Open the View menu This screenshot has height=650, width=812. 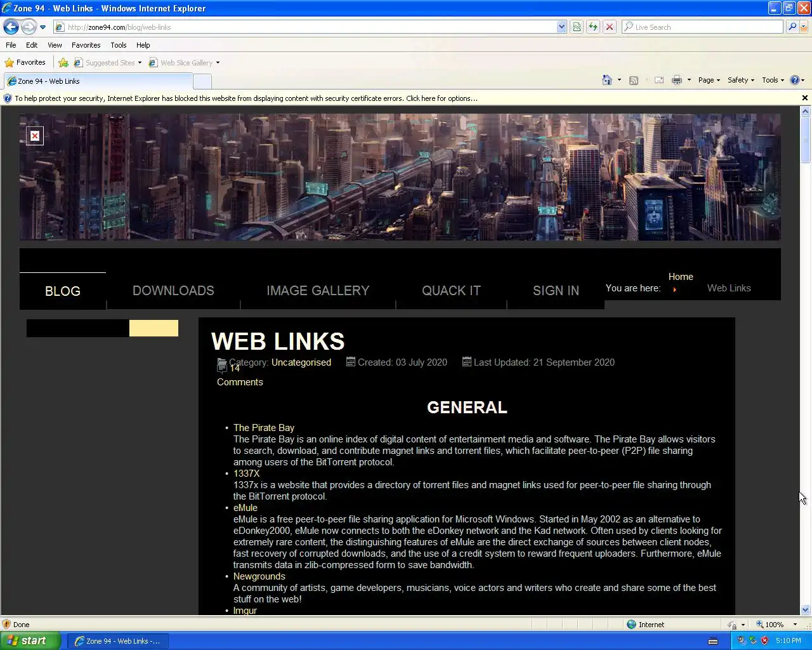[x=55, y=45]
